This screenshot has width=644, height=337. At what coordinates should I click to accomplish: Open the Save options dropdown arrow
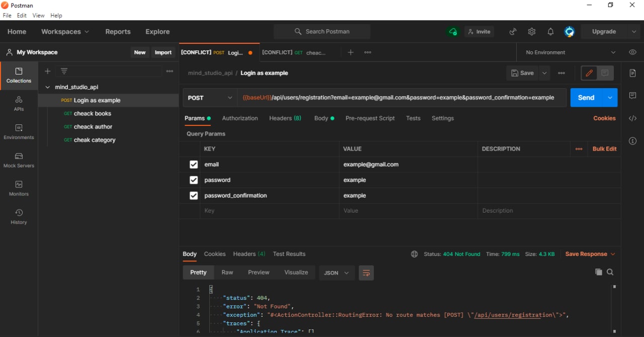pyautogui.click(x=544, y=73)
